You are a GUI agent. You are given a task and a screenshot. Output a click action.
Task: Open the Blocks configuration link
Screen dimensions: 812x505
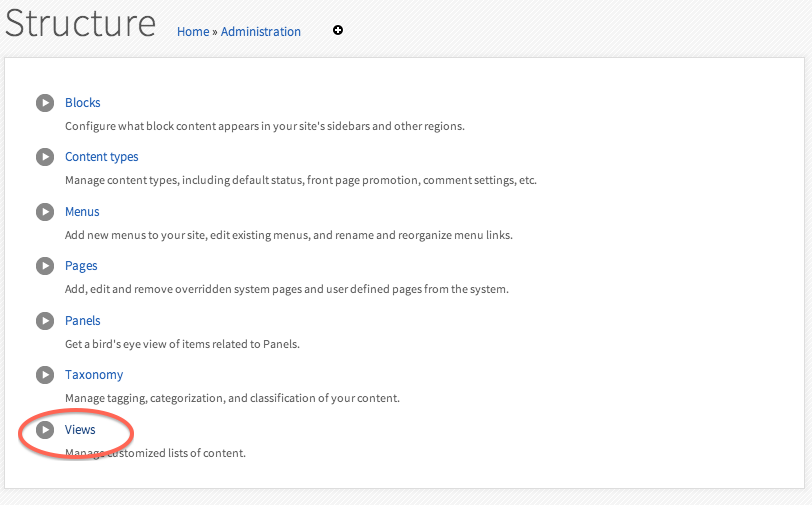click(83, 103)
